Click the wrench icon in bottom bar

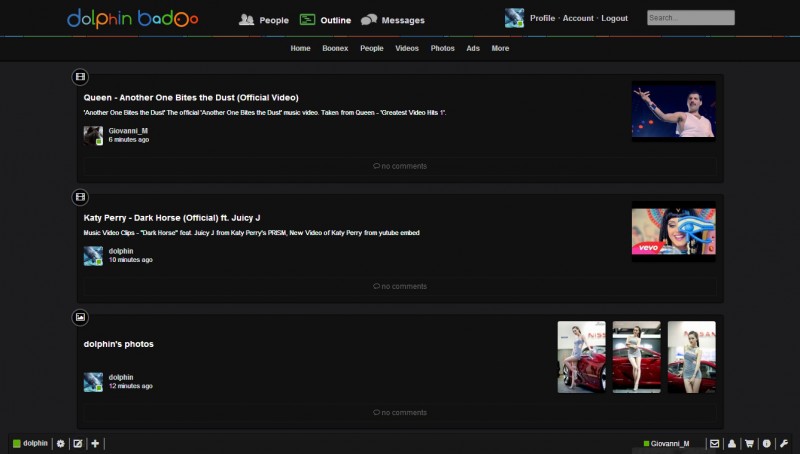[x=784, y=443]
